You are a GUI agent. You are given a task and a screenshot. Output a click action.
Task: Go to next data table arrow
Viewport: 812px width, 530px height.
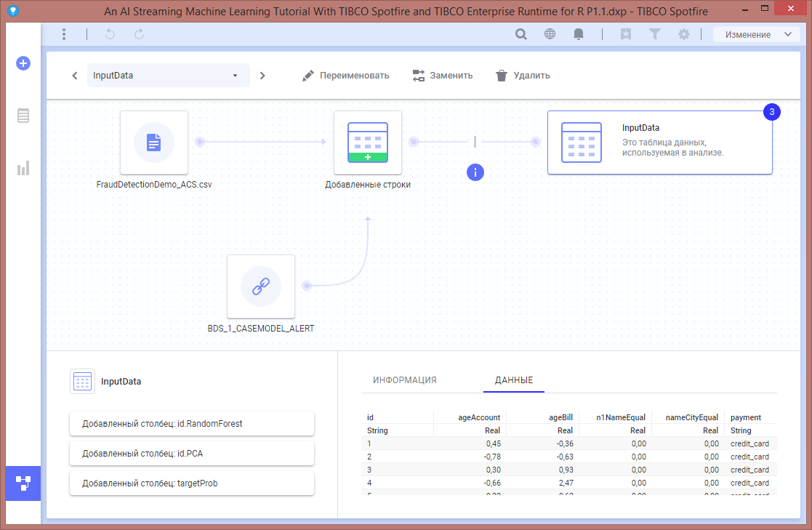click(x=262, y=76)
